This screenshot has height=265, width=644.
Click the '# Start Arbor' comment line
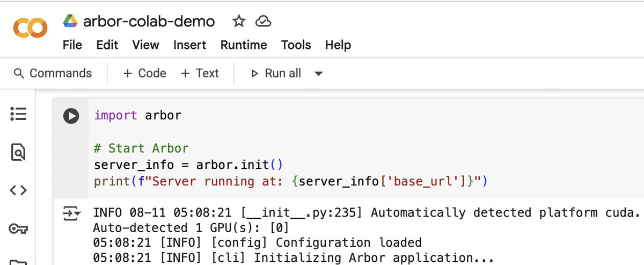click(141, 148)
